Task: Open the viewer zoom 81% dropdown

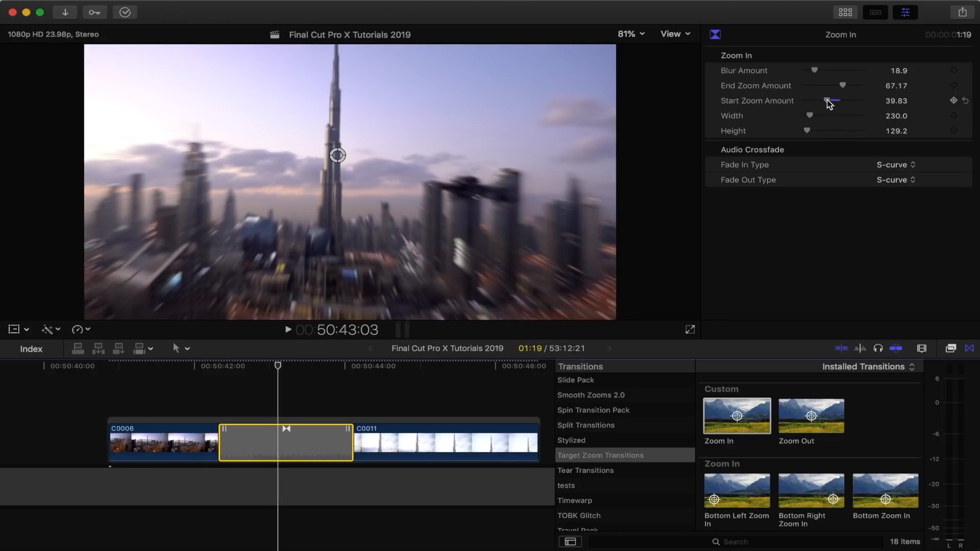Action: coord(631,34)
